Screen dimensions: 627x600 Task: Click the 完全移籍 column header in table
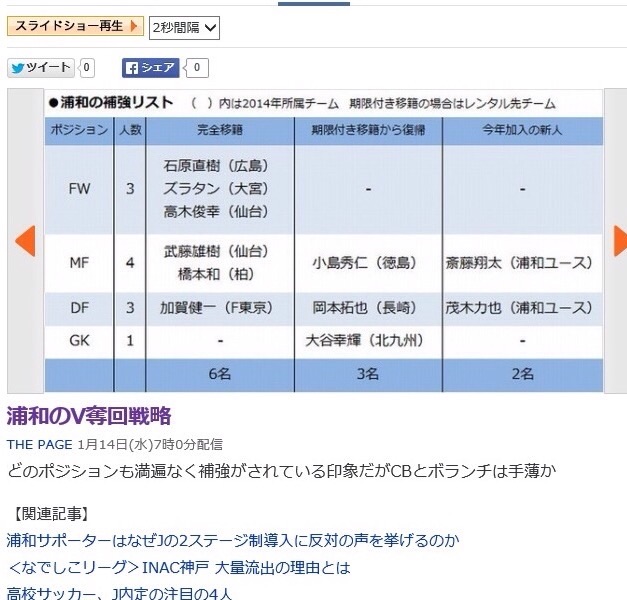pos(221,131)
